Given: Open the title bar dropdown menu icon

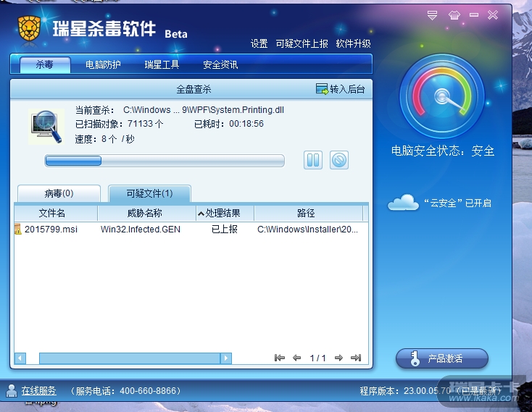Looking at the screenshot, I should pyautogui.click(x=432, y=15).
